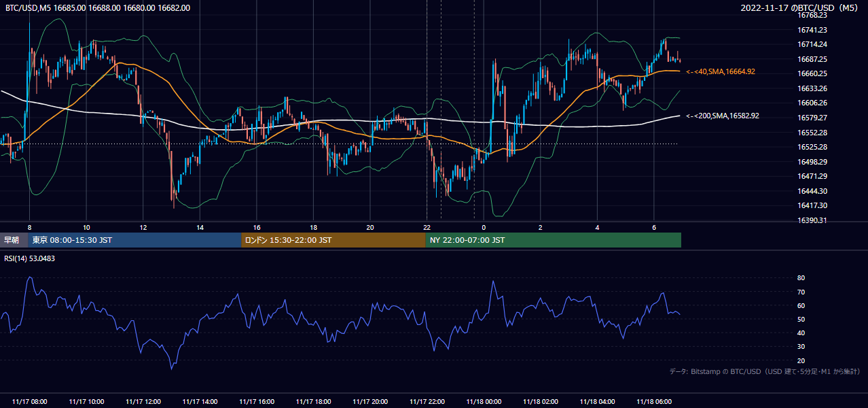
Task: Click RSI axis level 70
Action: point(801,292)
